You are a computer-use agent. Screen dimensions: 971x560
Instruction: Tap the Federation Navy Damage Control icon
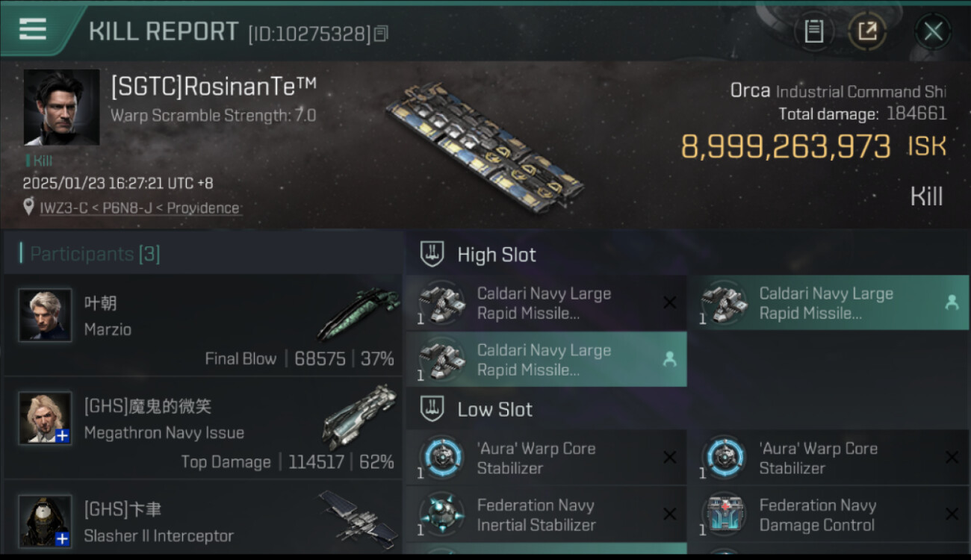(x=723, y=514)
